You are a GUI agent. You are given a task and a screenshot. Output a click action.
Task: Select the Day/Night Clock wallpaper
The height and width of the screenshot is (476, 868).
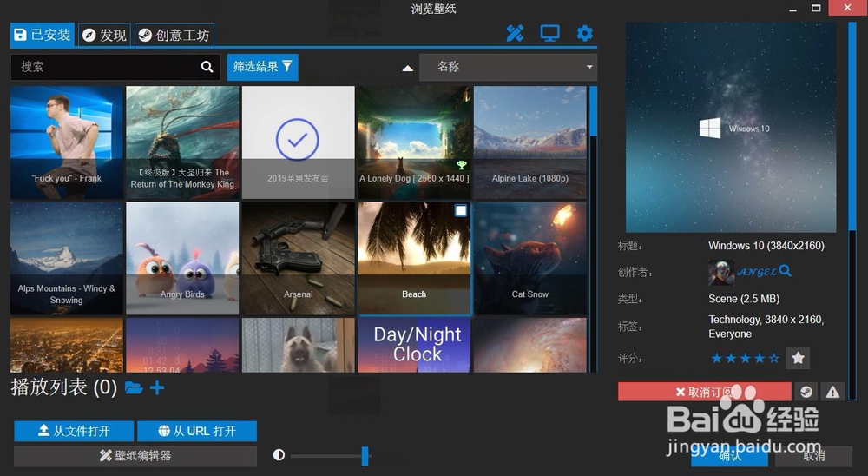(414, 345)
